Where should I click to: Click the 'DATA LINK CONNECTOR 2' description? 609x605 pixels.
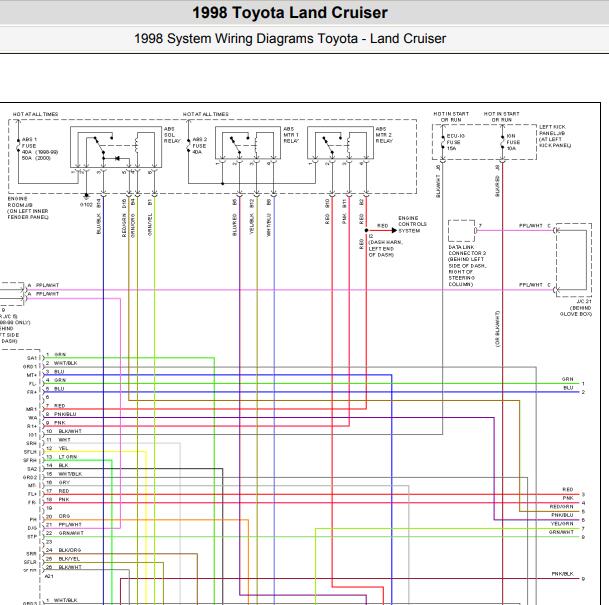pos(467,266)
